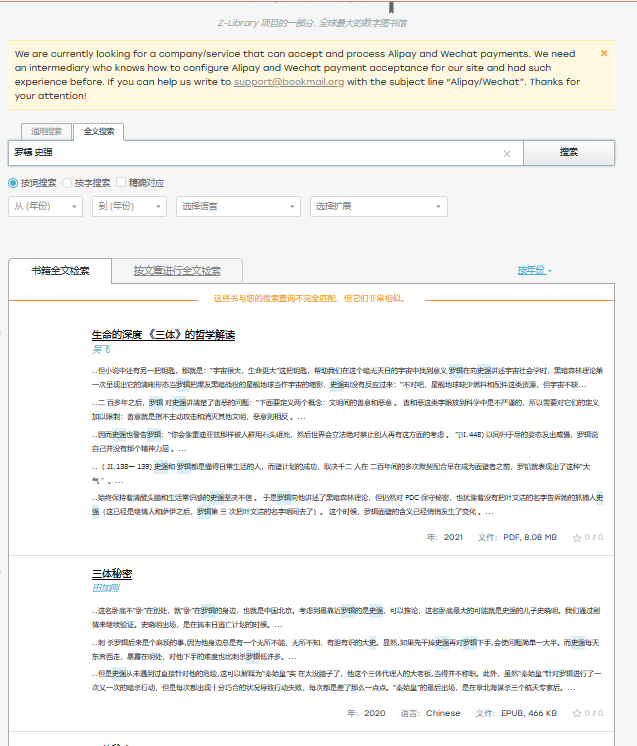Click the star rating icon for 生命的深度
Viewport: 637px width, 746px height.
[x=577, y=538]
